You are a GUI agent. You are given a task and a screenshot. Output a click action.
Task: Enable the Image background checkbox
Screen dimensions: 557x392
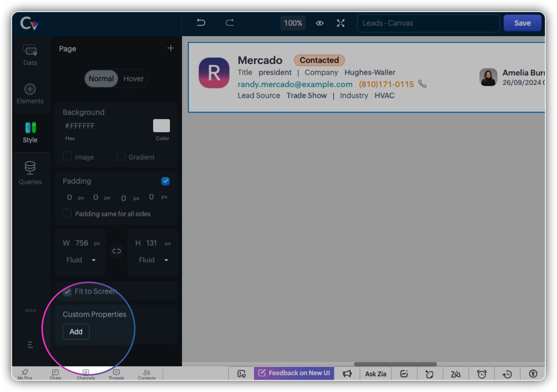pos(67,156)
